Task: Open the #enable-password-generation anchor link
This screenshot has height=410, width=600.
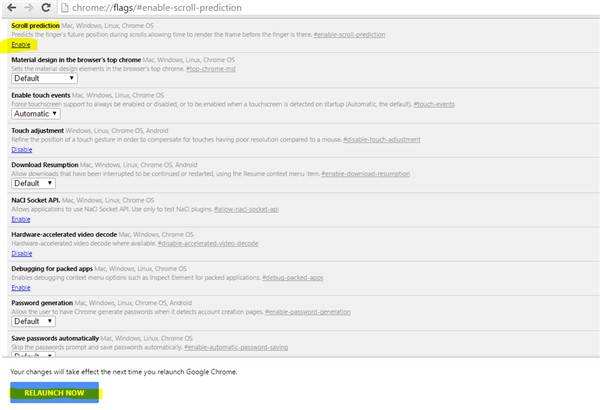Action: [307, 312]
